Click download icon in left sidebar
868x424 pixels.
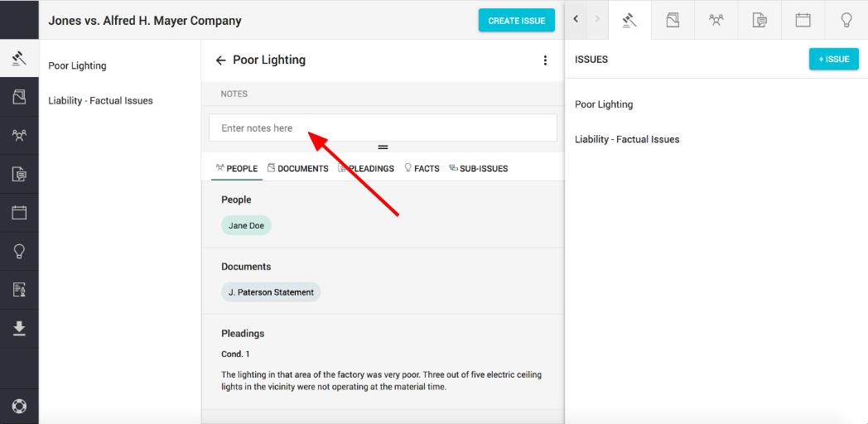[19, 329]
